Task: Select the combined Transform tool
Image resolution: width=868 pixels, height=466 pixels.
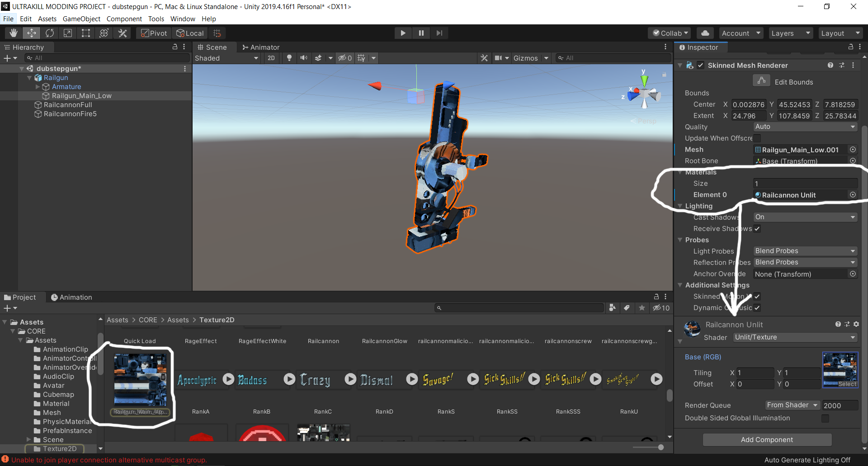Action: pos(104,33)
